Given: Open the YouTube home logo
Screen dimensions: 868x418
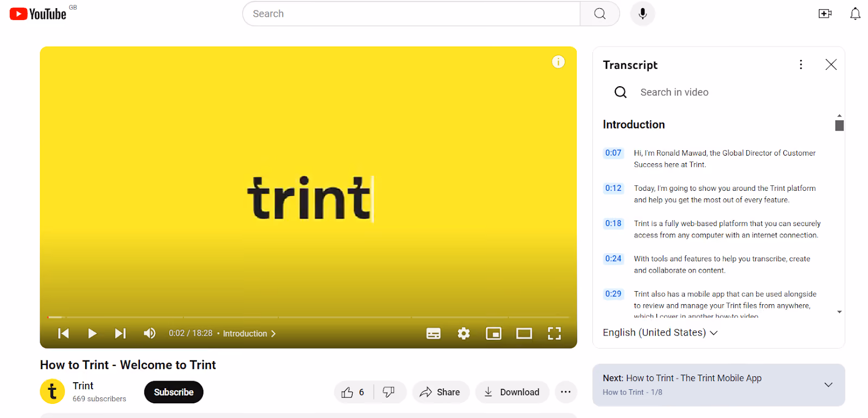Looking at the screenshot, I should (38, 14).
